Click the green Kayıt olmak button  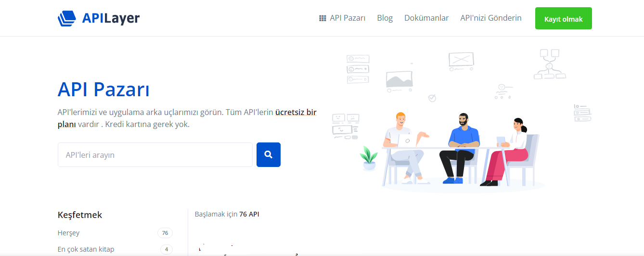pyautogui.click(x=564, y=19)
